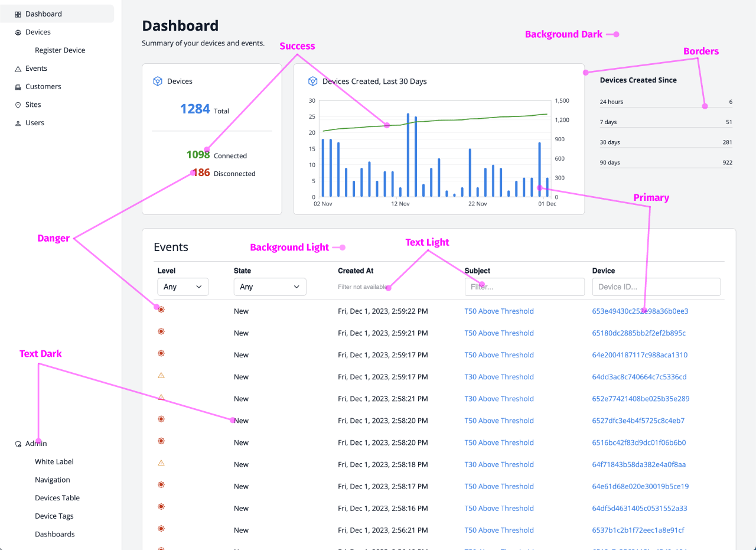Open device link 64dd3ac8c740664c7c5336cd
The width and height of the screenshot is (756, 550).
pos(639,377)
